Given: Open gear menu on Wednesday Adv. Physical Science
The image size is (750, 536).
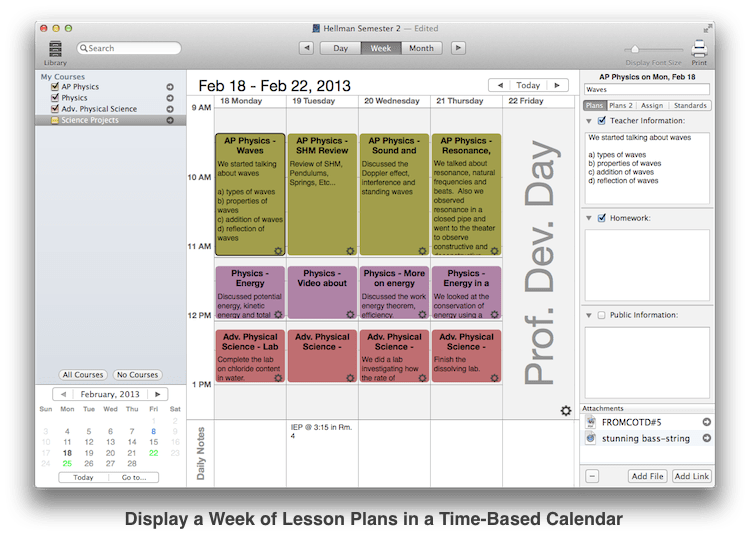Looking at the screenshot, I should point(422,378).
